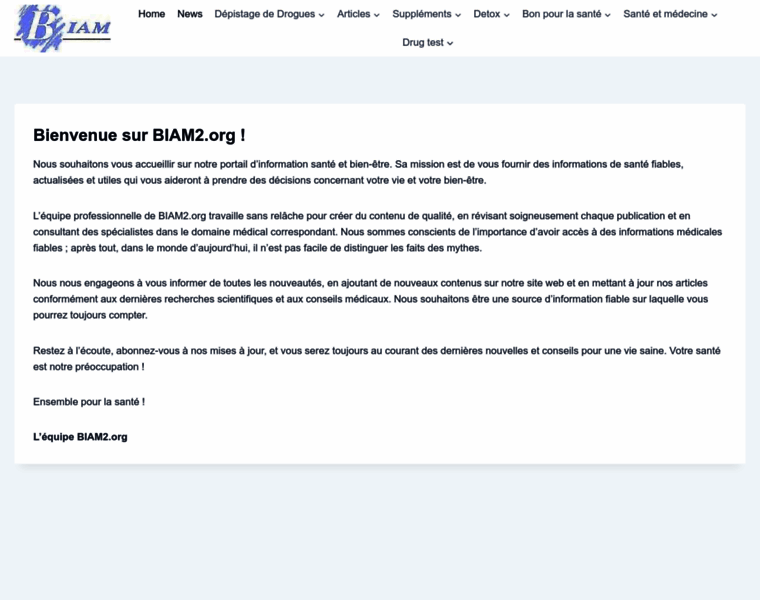The image size is (760, 600).
Task: Select Bon pour la santé menu
Action: click(x=561, y=14)
